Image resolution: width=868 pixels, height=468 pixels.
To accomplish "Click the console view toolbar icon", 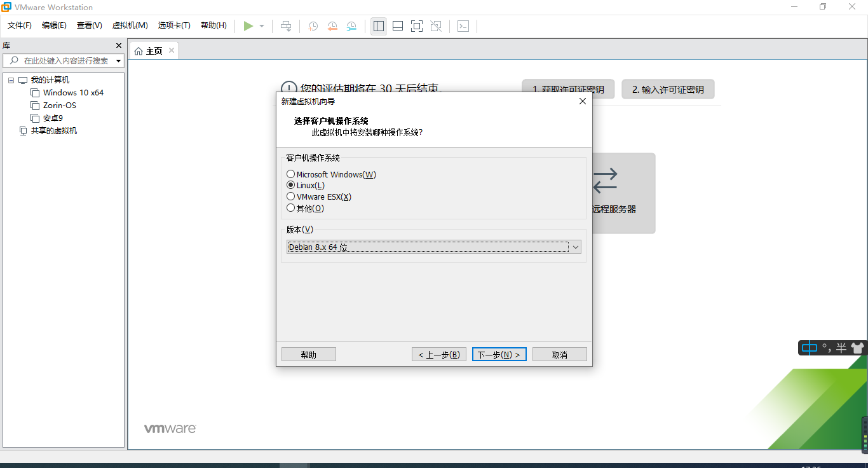I will pyautogui.click(x=463, y=26).
